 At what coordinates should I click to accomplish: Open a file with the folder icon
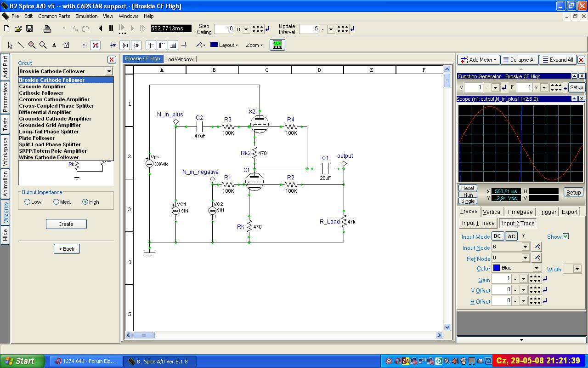[18, 29]
